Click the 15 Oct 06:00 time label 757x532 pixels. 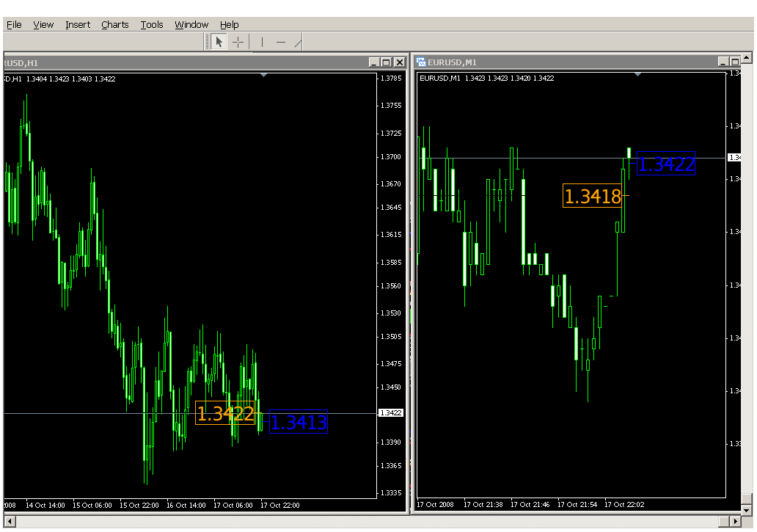tap(92, 506)
